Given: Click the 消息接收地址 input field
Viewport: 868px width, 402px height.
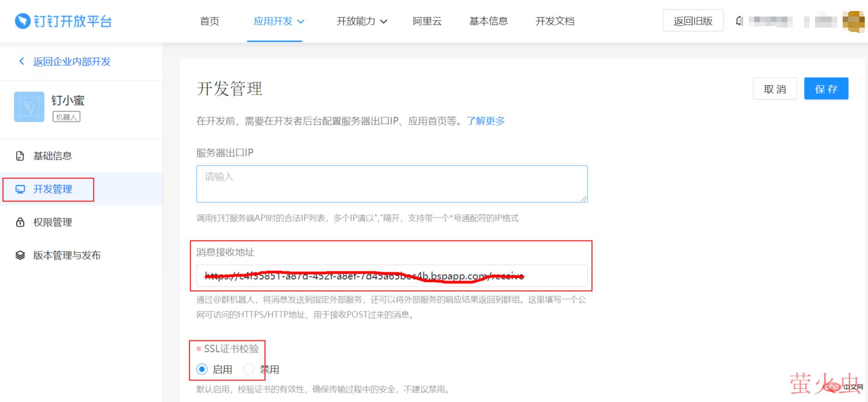Looking at the screenshot, I should [392, 276].
